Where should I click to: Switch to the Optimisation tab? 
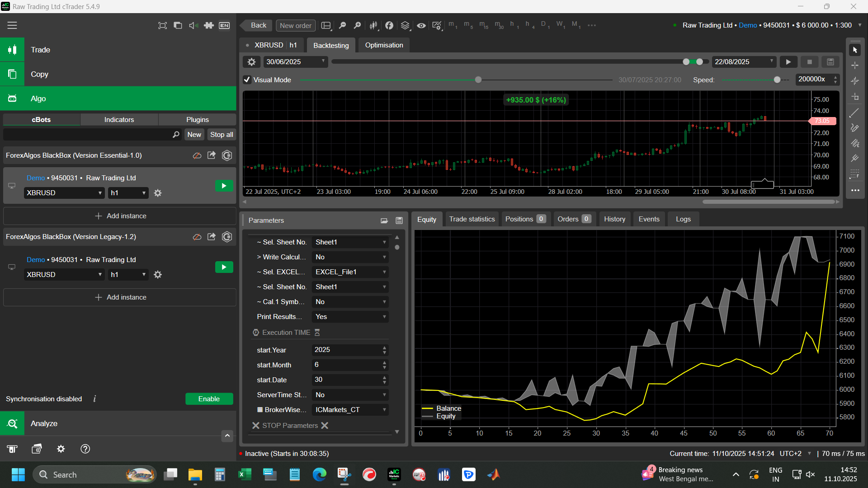pyautogui.click(x=384, y=45)
